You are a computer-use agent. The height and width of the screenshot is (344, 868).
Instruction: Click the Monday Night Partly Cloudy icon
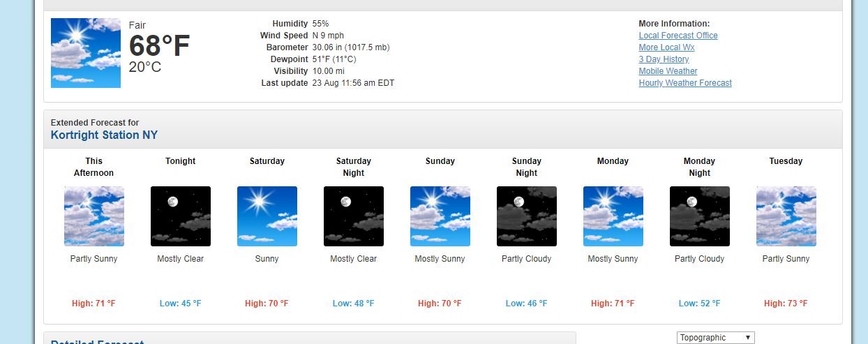(700, 216)
